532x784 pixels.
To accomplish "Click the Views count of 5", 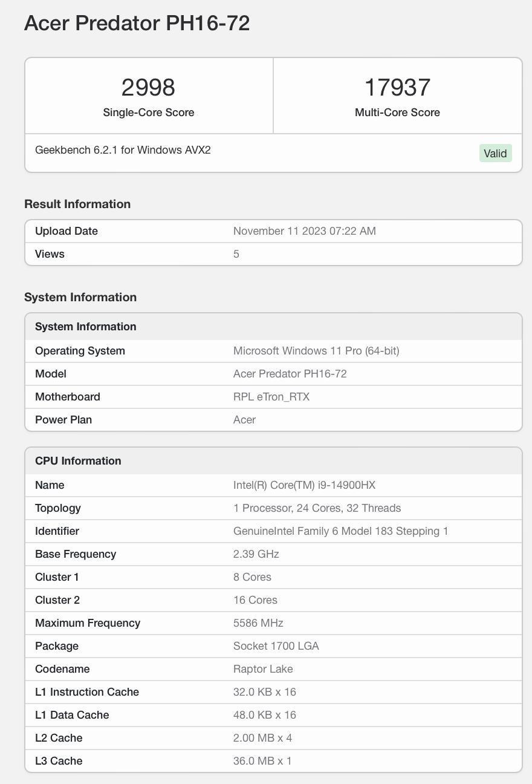I will click(236, 253).
